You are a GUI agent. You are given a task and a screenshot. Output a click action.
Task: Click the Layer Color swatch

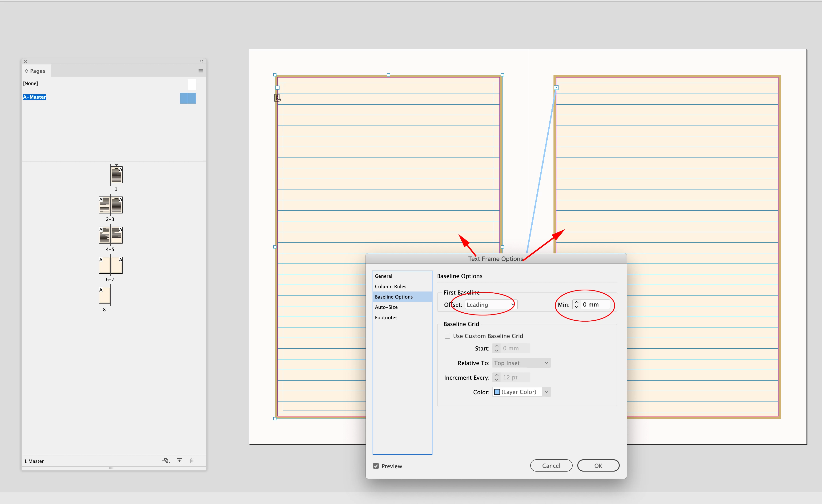[x=497, y=392]
